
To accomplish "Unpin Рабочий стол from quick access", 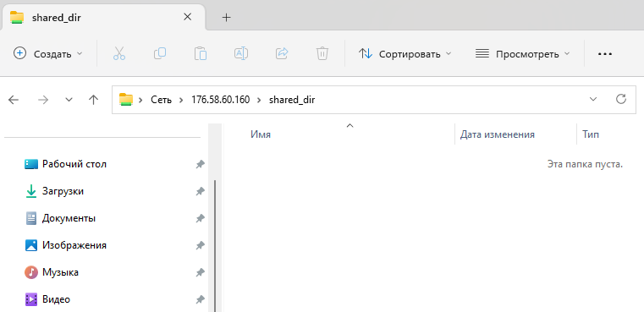I will pos(200,165).
